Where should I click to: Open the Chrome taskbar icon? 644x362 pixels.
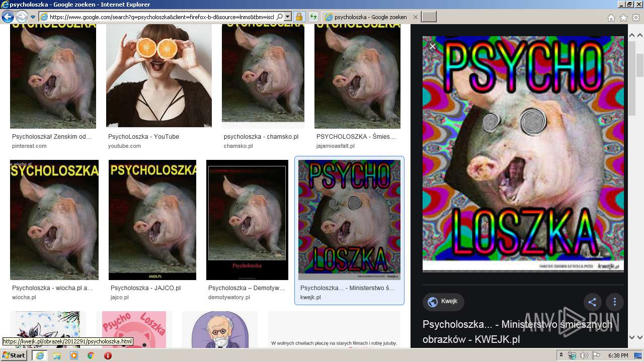pos(91,355)
